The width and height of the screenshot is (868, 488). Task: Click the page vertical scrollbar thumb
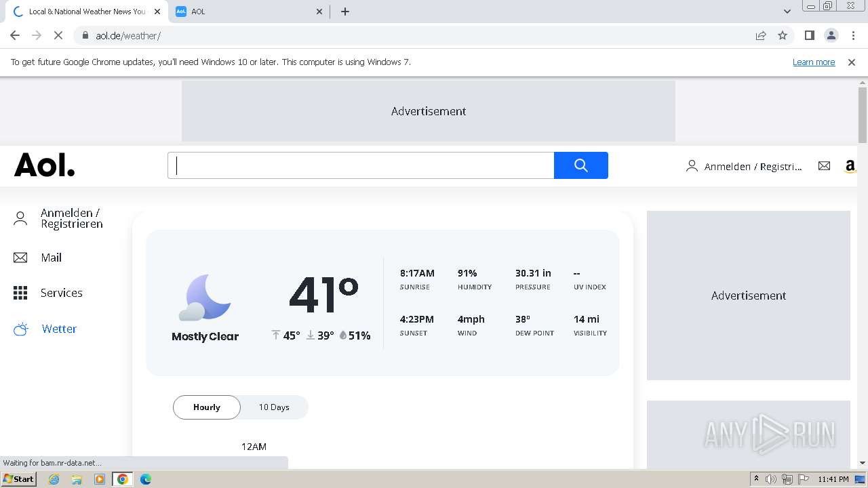pos(863,115)
